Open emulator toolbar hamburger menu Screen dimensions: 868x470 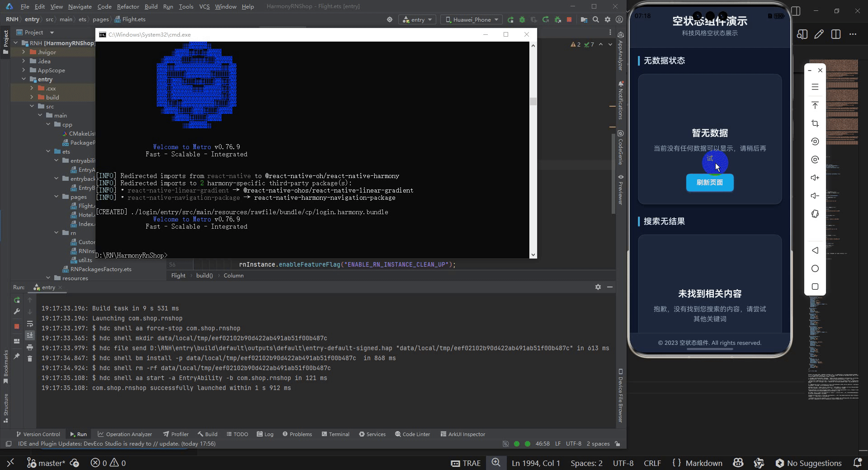815,87
